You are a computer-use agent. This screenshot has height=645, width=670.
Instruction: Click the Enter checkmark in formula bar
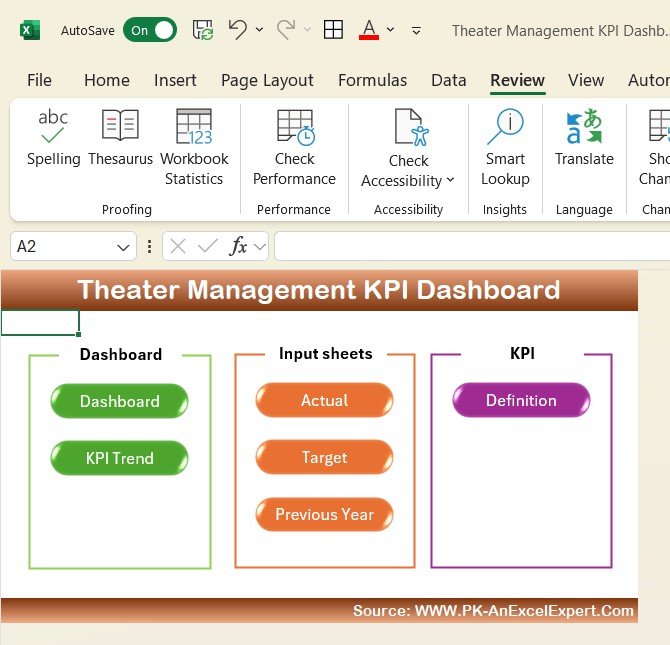click(x=208, y=246)
